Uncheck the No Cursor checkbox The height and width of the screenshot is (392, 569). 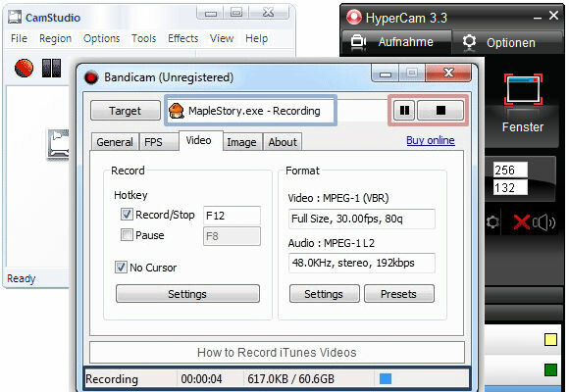[x=121, y=268]
